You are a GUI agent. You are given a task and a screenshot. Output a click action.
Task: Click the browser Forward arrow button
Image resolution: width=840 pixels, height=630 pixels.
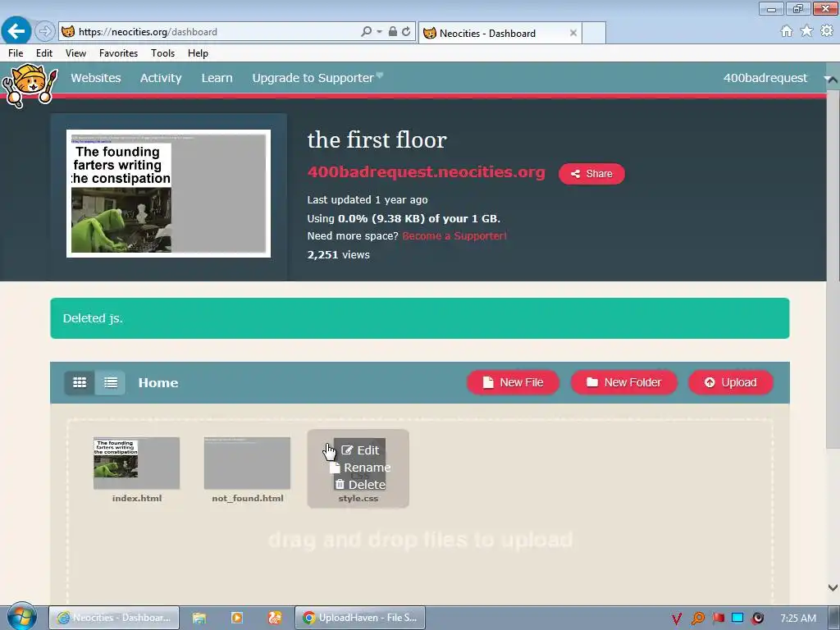[x=45, y=32]
